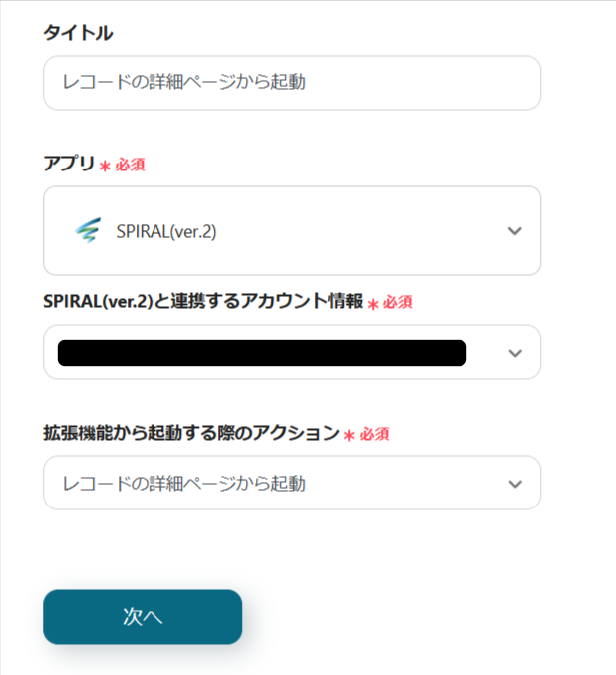Expand chevron of the アクション dropdown

(x=514, y=484)
